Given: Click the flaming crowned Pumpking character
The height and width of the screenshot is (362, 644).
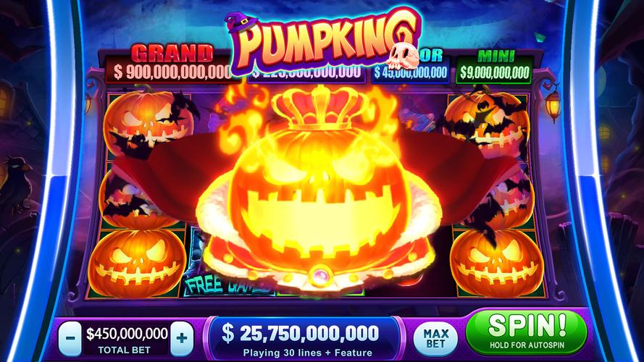Looking at the screenshot, I should click(318, 189).
